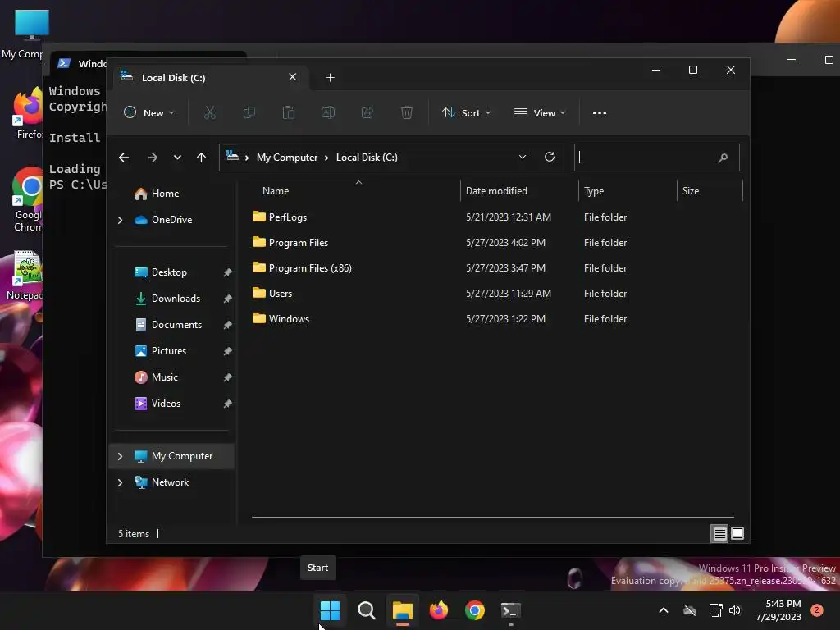Select the Local Disk (C:) tab

(x=210, y=78)
